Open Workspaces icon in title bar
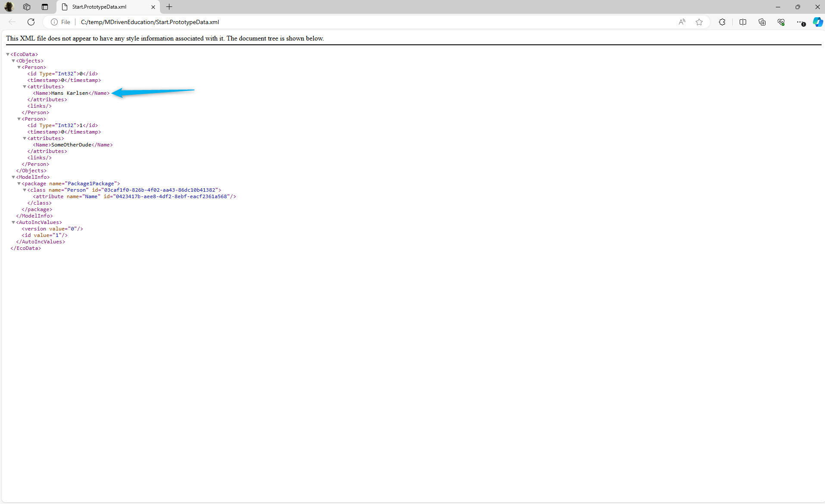The width and height of the screenshot is (825, 504). [27, 7]
